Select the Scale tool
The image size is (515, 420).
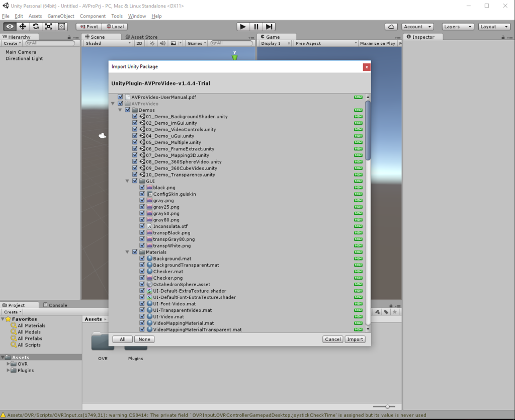48,27
